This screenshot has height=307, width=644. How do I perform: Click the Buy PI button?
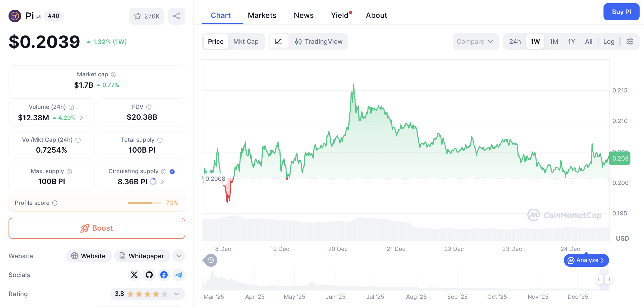(x=621, y=12)
